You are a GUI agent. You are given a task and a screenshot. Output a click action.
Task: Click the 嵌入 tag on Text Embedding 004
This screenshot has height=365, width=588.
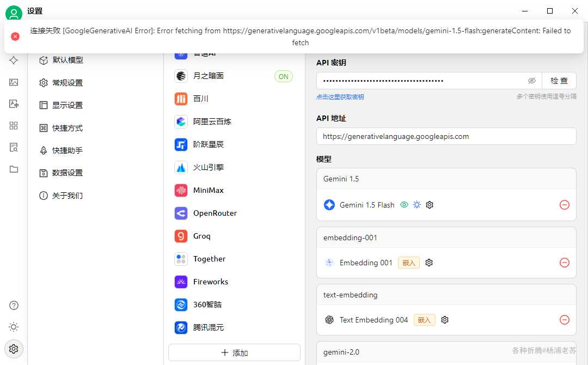[425, 320]
